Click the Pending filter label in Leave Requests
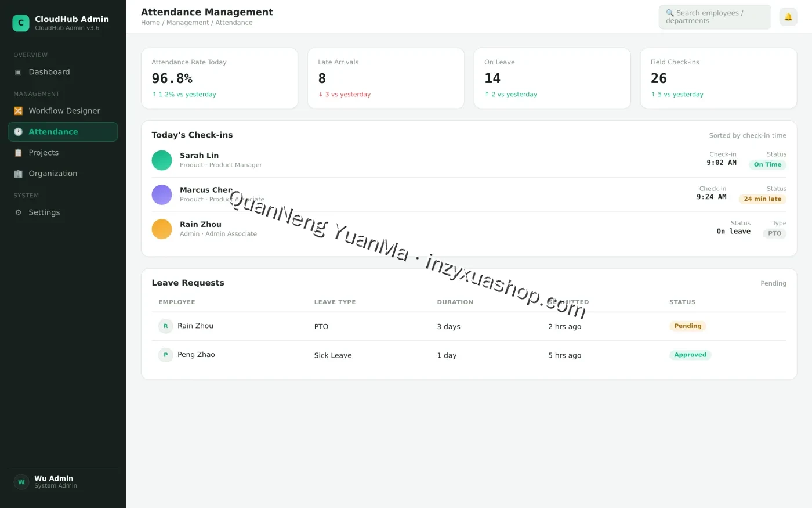This screenshot has height=508, width=812. [773, 283]
